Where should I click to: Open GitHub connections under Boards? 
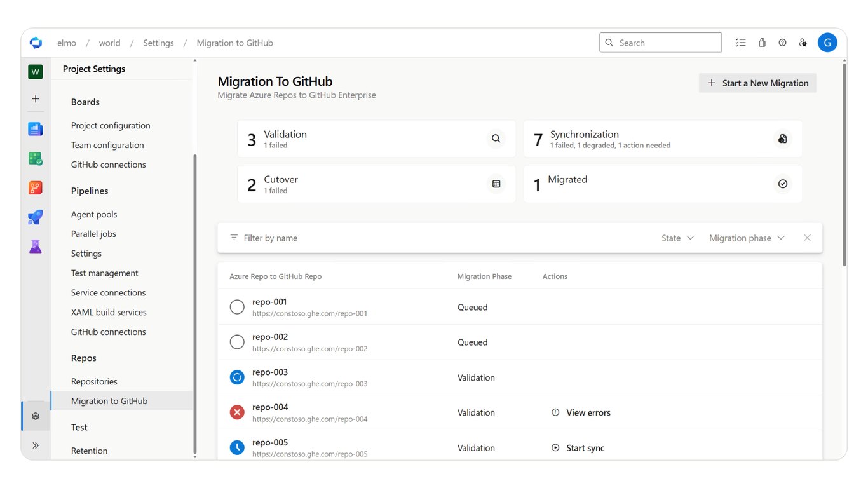(109, 165)
